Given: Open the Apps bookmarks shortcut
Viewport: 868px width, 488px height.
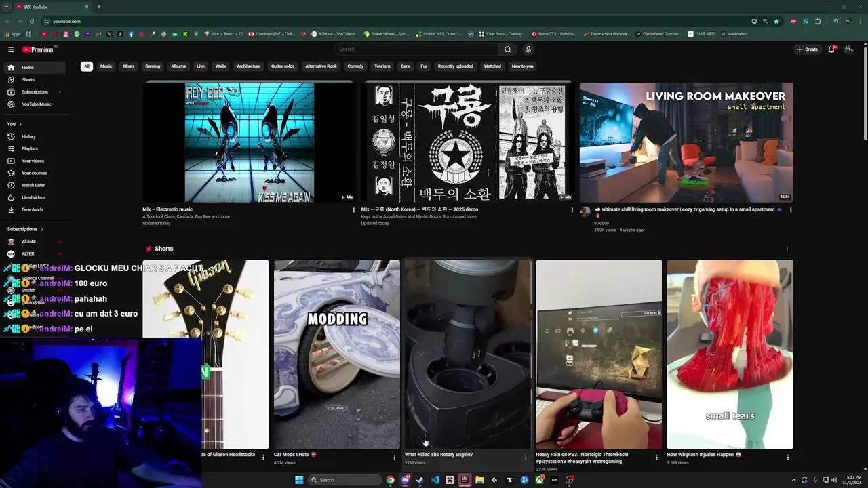Looking at the screenshot, I should (13, 34).
